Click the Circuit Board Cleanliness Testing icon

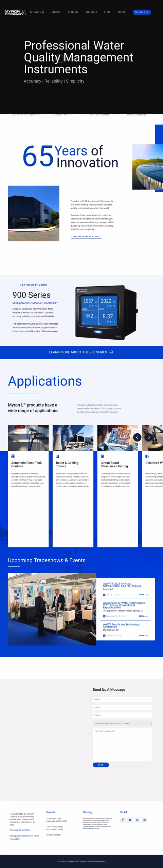(103, 456)
